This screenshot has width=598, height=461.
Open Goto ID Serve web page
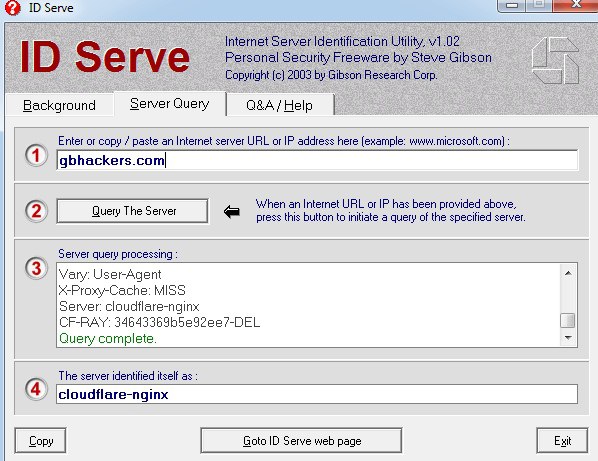coord(301,440)
